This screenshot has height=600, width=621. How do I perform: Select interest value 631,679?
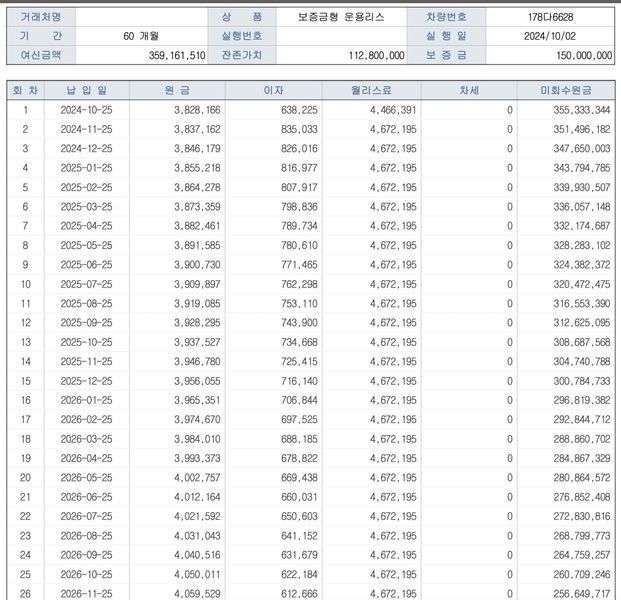(x=299, y=555)
